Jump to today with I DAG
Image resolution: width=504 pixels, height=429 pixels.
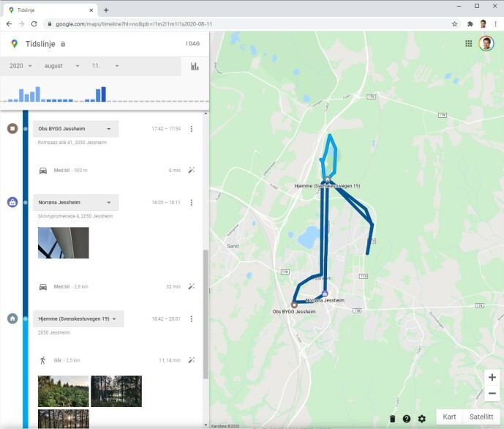(x=192, y=43)
